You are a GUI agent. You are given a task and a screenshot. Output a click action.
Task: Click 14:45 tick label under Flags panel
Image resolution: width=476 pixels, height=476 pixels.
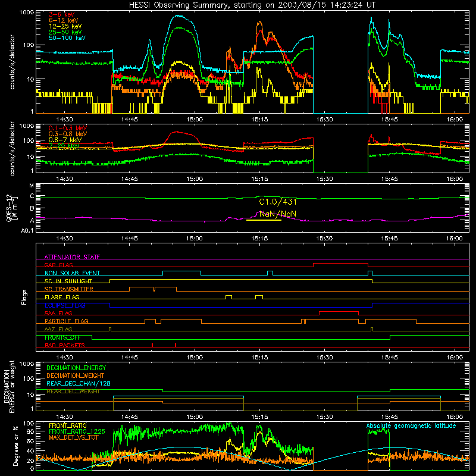130,358
